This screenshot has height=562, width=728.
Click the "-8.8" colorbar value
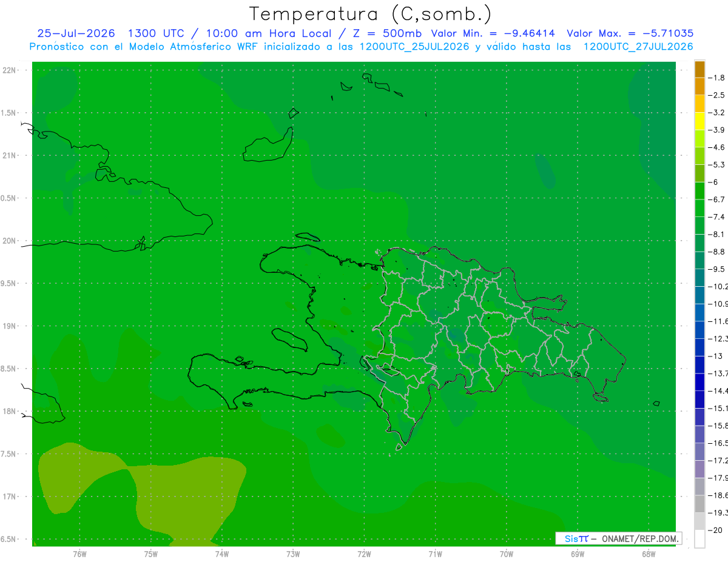pyautogui.click(x=716, y=252)
